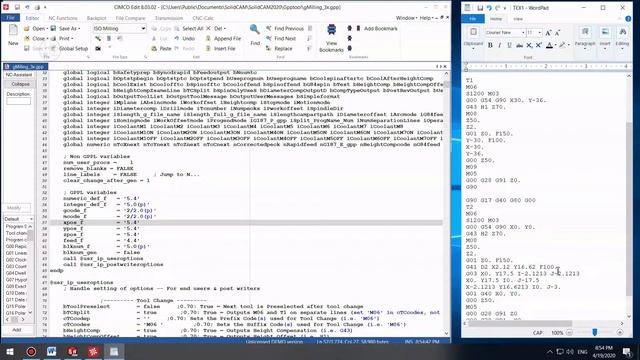Expand WordPad Paragraph group

coord(584,38)
